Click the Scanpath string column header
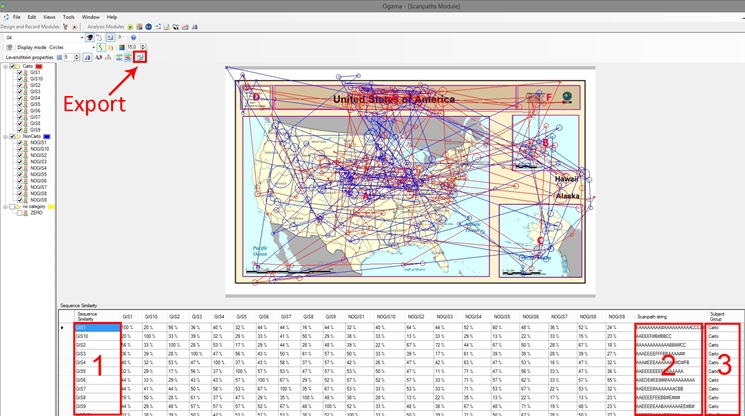 [x=670, y=317]
